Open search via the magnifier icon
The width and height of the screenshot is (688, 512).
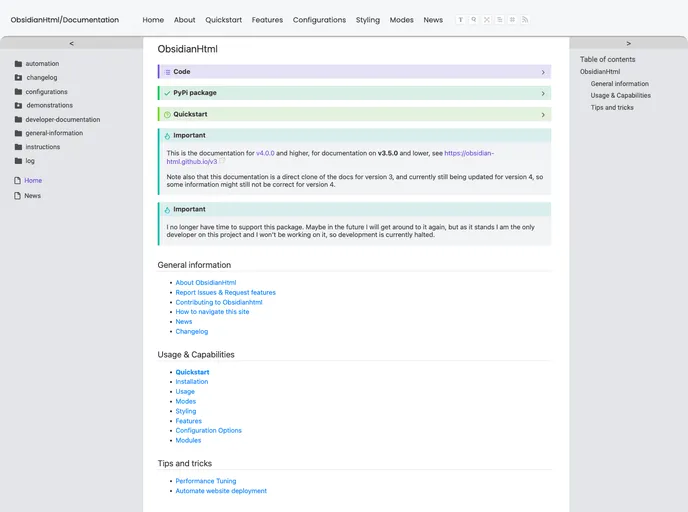pyautogui.click(x=473, y=20)
